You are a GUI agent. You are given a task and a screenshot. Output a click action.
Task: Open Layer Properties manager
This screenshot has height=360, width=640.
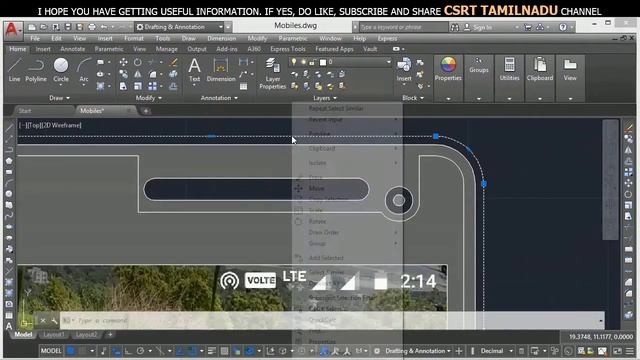[x=272, y=73]
